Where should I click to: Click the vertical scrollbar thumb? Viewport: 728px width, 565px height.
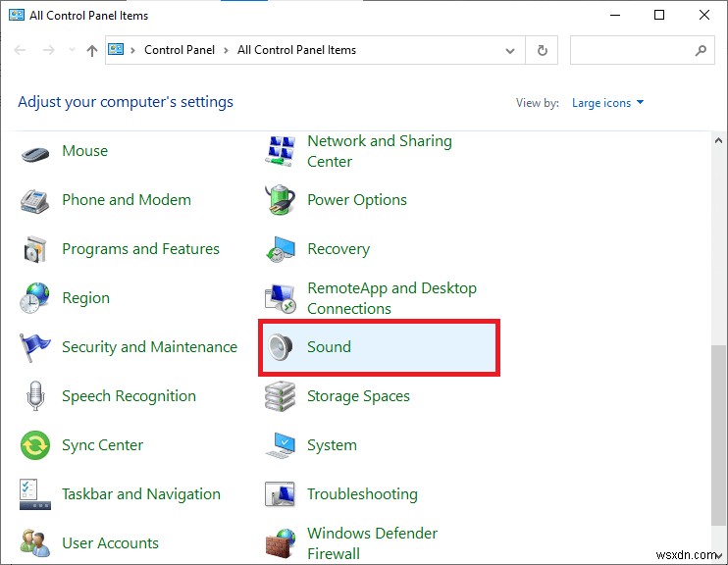click(719, 435)
